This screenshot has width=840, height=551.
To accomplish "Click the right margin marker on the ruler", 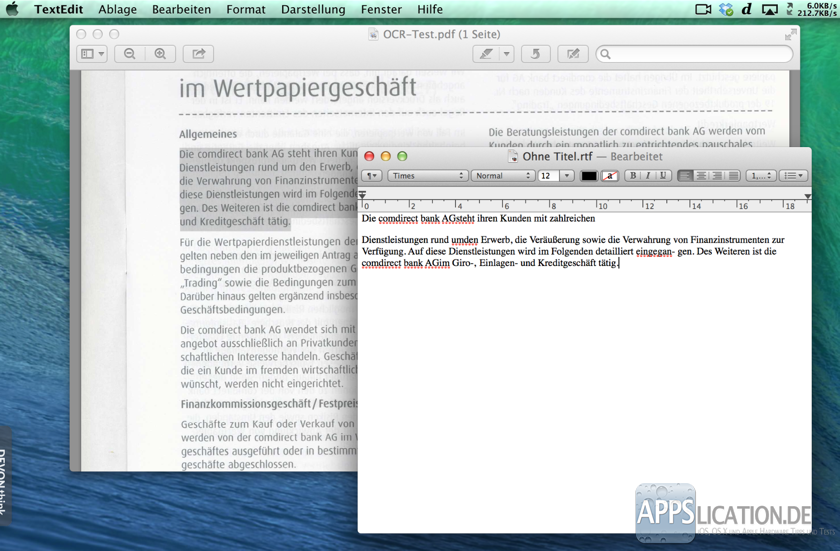I will (x=807, y=197).
